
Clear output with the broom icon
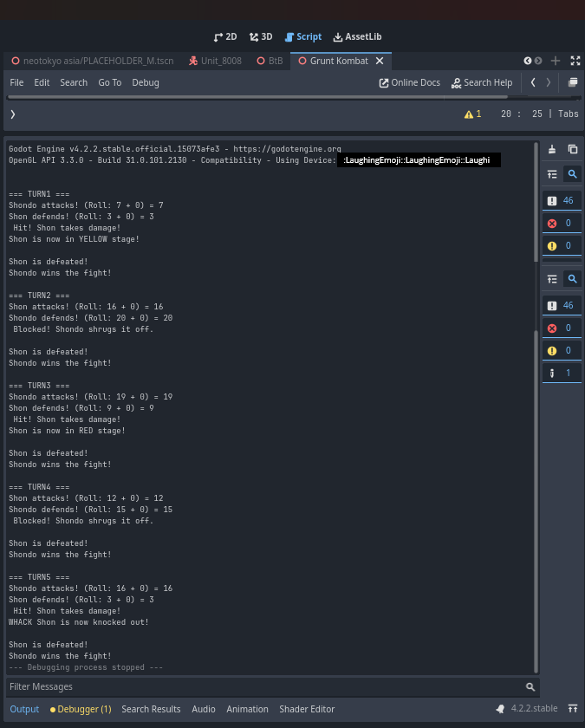pos(552,149)
